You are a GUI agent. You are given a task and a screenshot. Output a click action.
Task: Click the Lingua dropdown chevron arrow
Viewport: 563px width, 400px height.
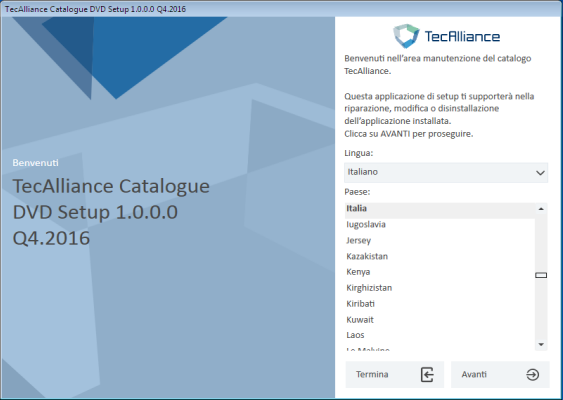click(540, 173)
